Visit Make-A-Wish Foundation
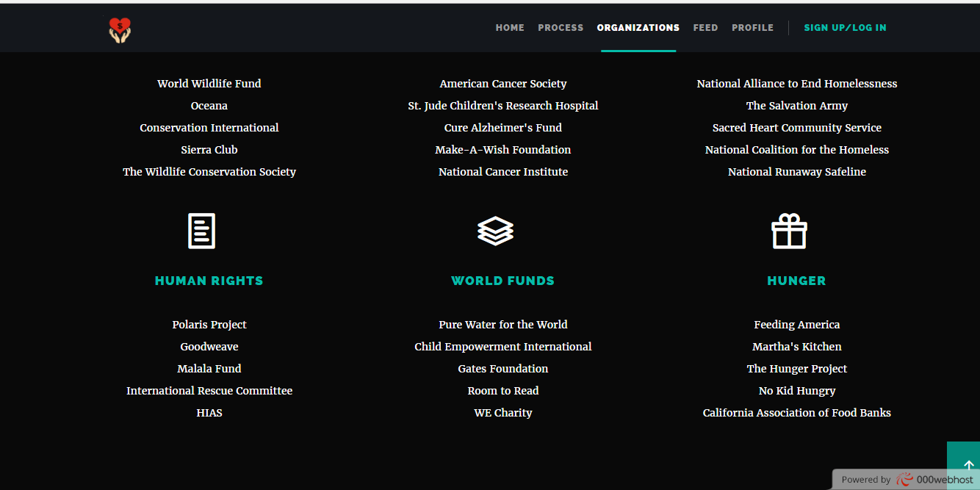980x490 pixels. click(x=503, y=150)
